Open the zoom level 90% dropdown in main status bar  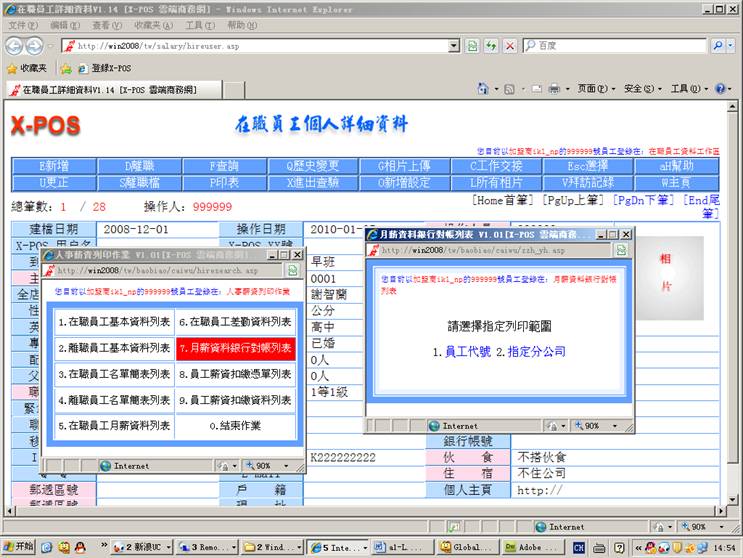[x=698, y=527]
